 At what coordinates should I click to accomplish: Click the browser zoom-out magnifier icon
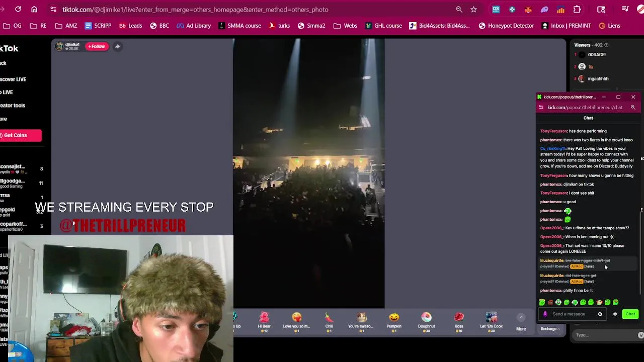click(x=459, y=9)
